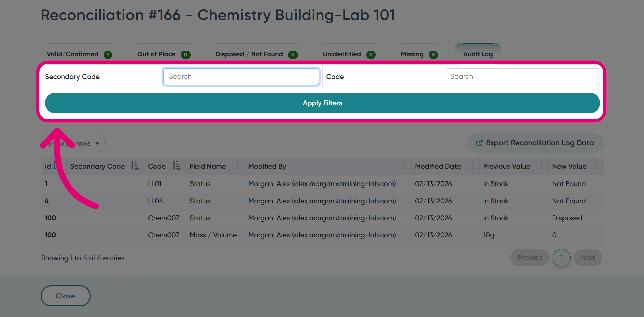Sort by Modified Date column icon
The width and height of the screenshot is (644, 317).
[x=472, y=166]
